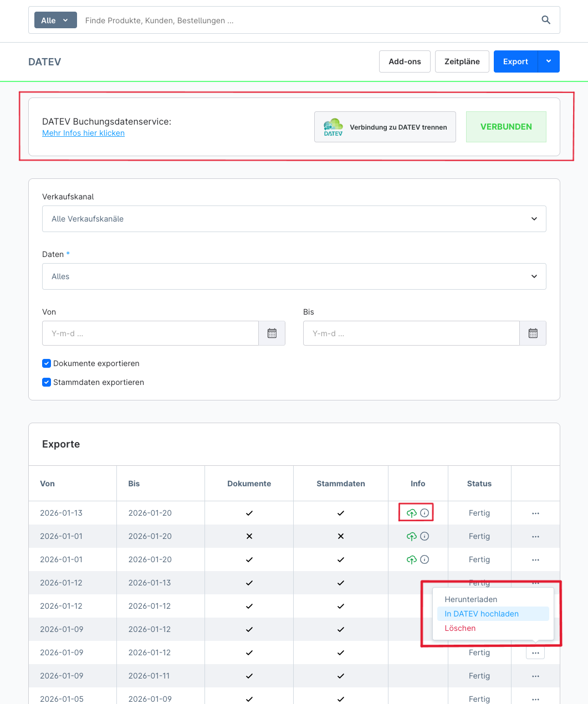Image resolution: width=588 pixels, height=704 pixels.
Task: Click cloud upload icon in third export row
Action: [411, 559]
